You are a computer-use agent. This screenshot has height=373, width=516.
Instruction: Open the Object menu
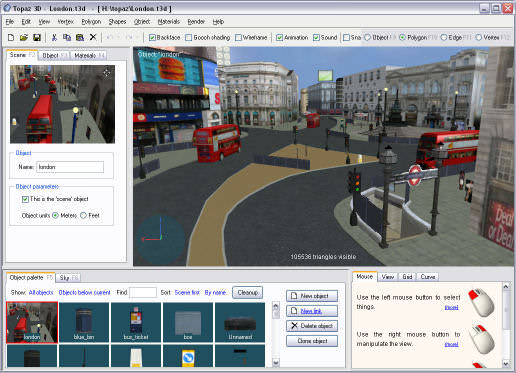[x=142, y=22]
